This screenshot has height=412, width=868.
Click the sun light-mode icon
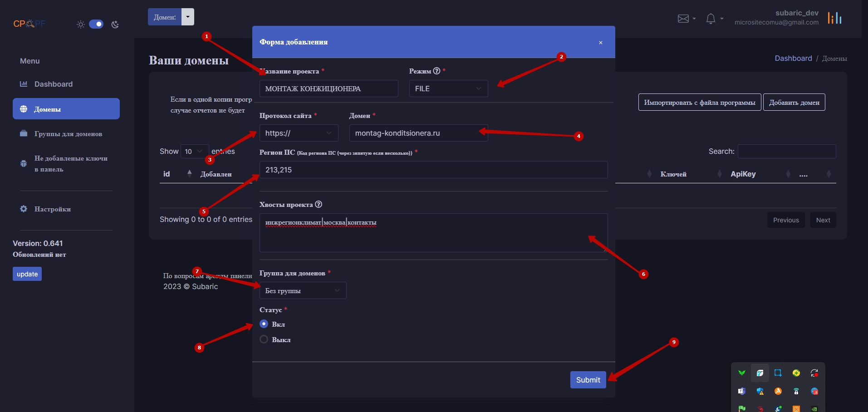(x=81, y=25)
